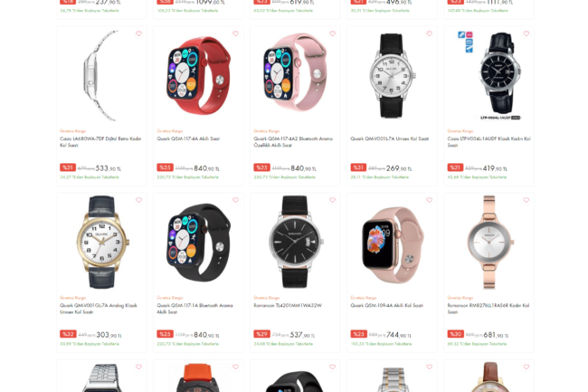Open Casio LA680WA-7DF Dijital Retro title link

[100, 142]
